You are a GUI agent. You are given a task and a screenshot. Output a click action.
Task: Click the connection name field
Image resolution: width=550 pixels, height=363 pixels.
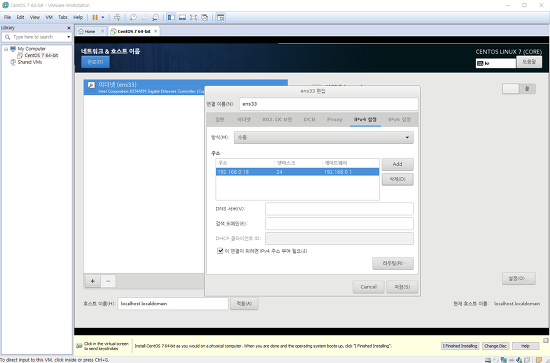(329, 104)
